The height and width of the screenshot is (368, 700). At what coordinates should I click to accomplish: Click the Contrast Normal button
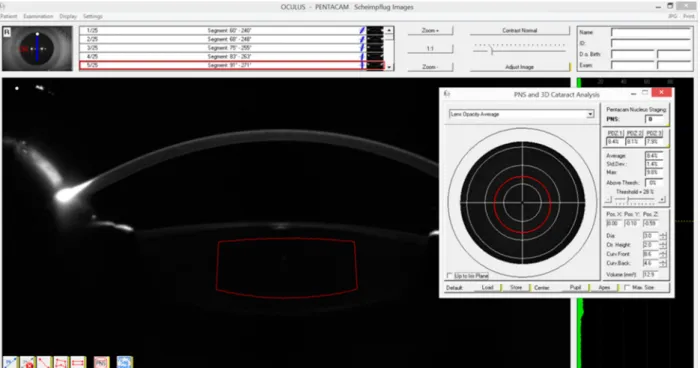click(520, 30)
